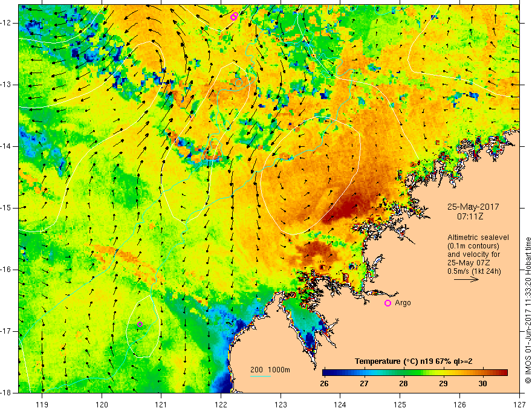Click the latitude axis label "-13"
532x411 pixels.
coord(7,85)
